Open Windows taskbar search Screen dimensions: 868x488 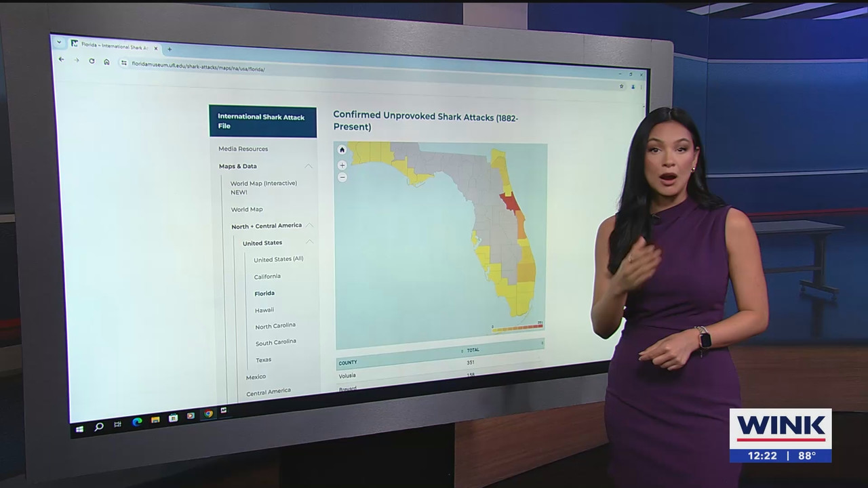point(99,426)
